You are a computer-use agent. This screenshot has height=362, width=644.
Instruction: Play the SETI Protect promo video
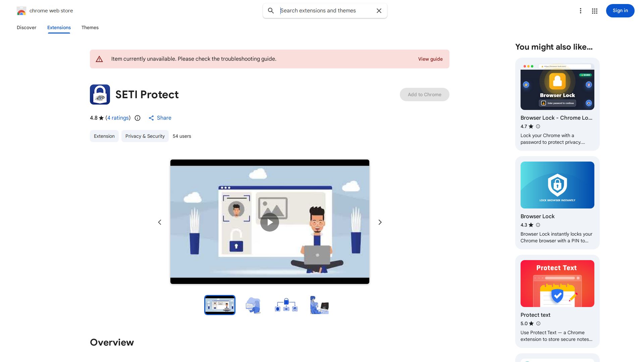coord(270,222)
